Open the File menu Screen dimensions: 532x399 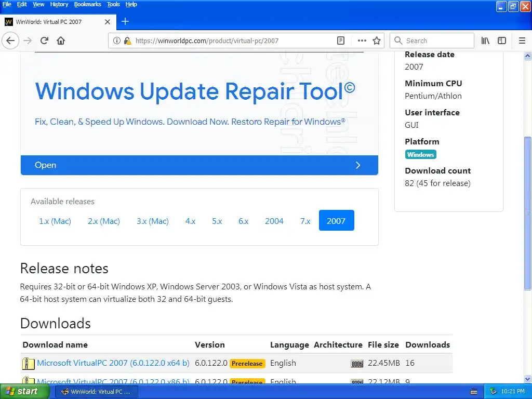tap(7, 4)
